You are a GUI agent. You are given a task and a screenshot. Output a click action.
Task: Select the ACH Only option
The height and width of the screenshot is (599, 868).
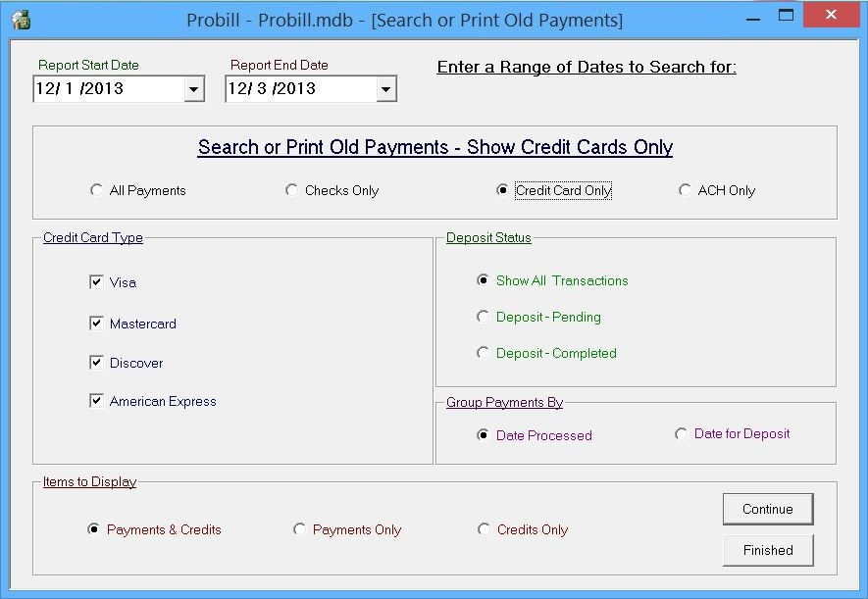click(x=685, y=190)
